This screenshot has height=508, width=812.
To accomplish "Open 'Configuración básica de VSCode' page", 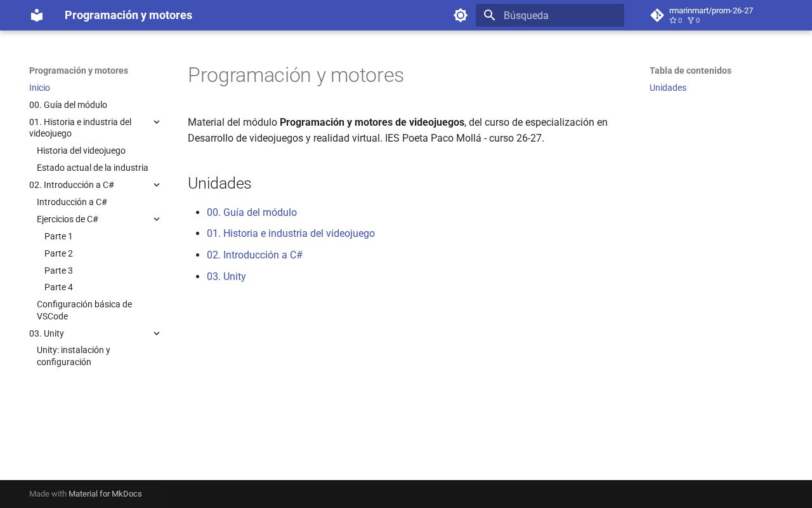I will click(x=84, y=310).
